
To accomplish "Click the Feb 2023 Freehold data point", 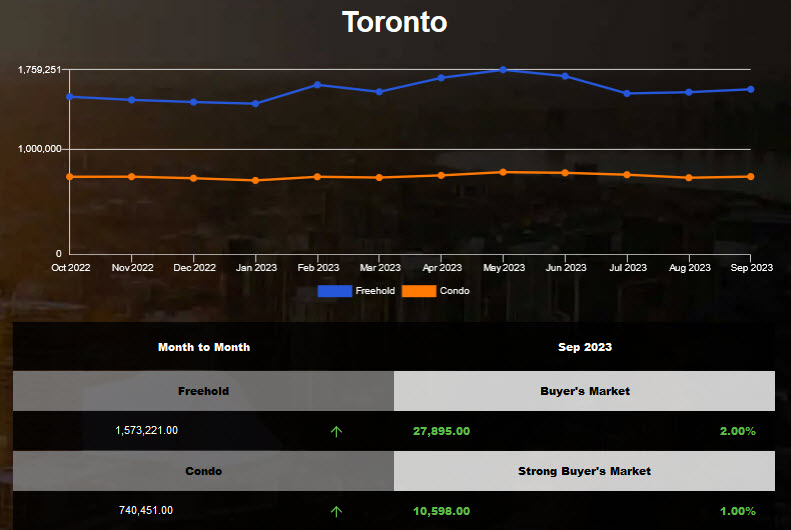I will (318, 84).
